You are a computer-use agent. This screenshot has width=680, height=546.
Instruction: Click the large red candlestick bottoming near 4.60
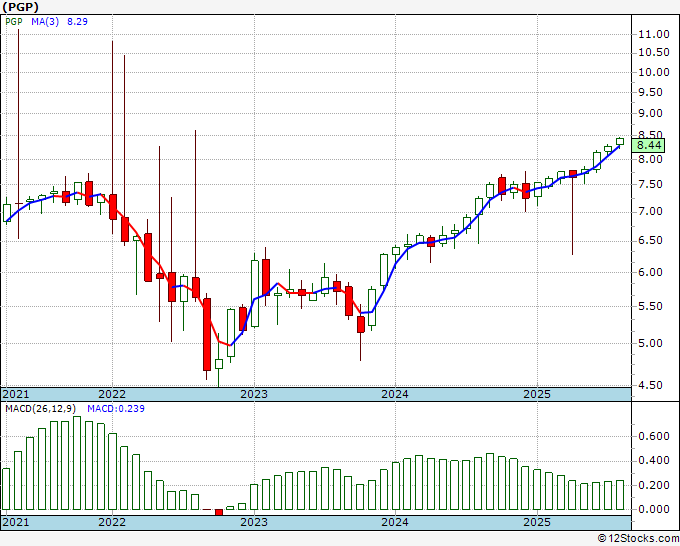coord(207,334)
